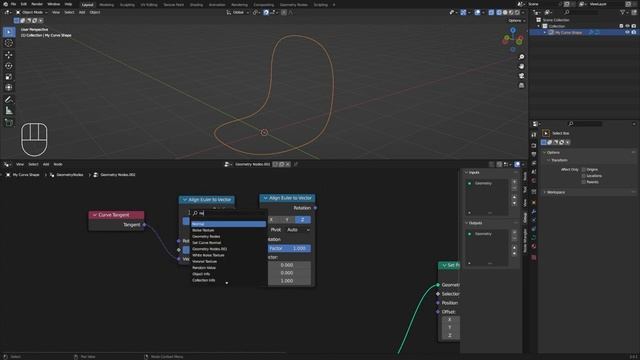Open the Global transform orientation dropdown
Screen dimensions: 640x360
tap(238, 13)
